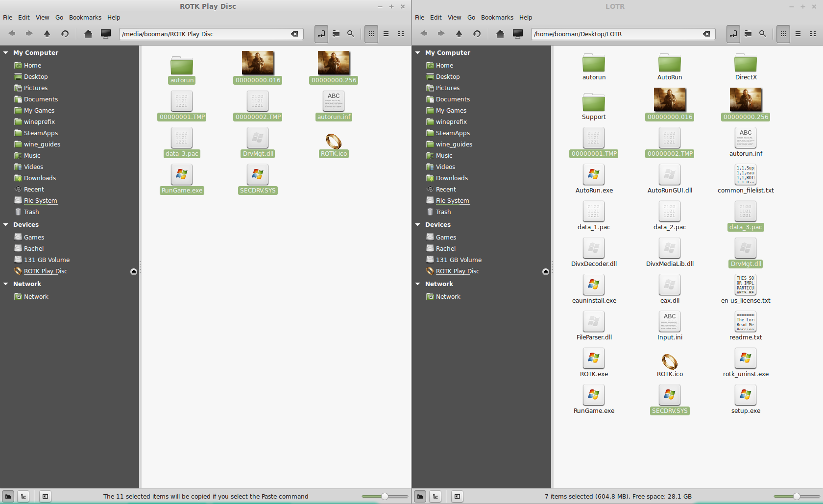Screen dimensions: 823x504
Task: Select RunGame.exe in ROTK Play Disc window
Action: point(182,179)
